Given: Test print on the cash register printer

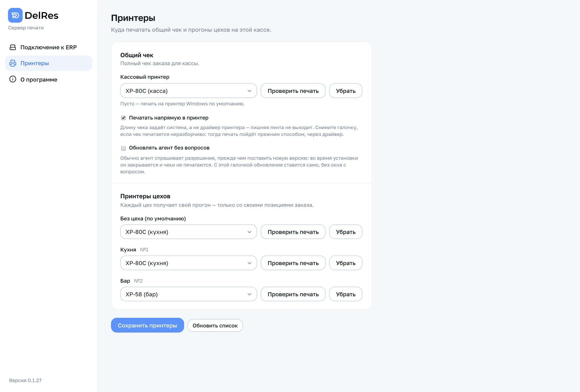Looking at the screenshot, I should pos(293,91).
